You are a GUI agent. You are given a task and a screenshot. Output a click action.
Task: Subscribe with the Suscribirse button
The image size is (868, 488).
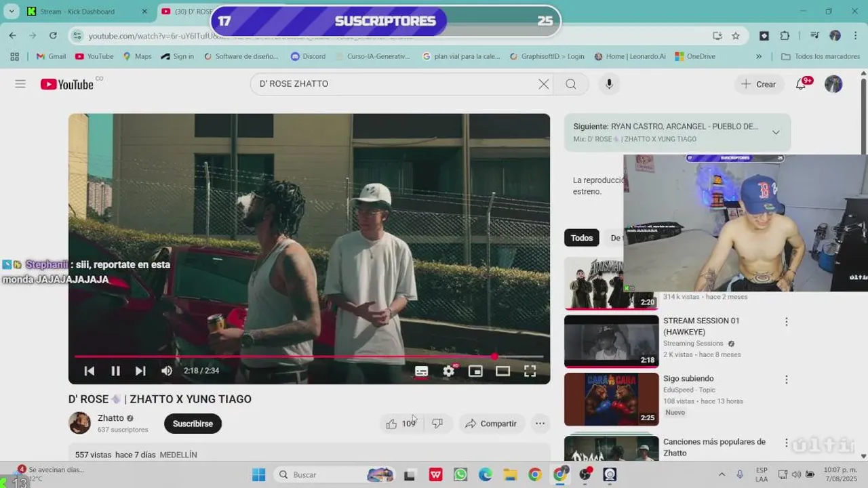(193, 424)
